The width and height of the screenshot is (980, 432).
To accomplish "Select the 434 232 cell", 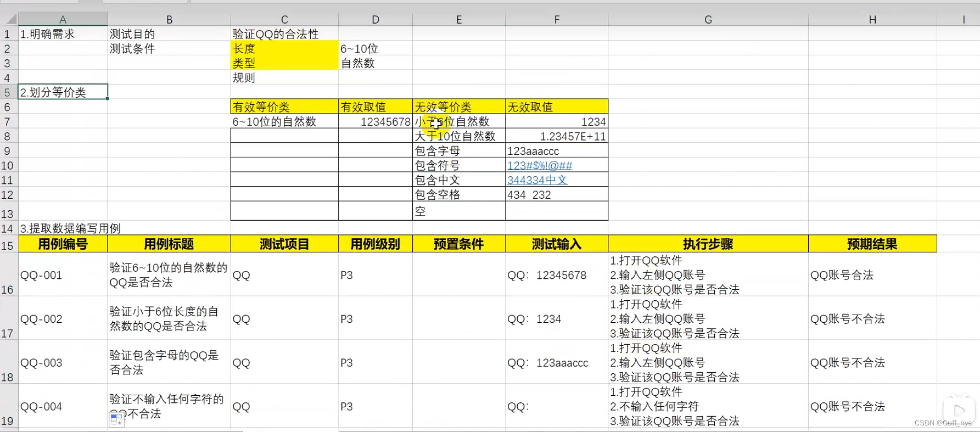I will [557, 194].
